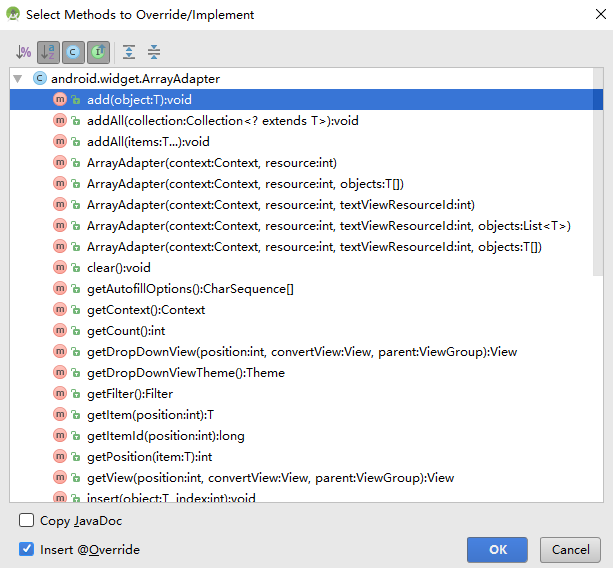Click the method icon beside clear():void
Screen dimensions: 613x568
[x=60, y=267]
